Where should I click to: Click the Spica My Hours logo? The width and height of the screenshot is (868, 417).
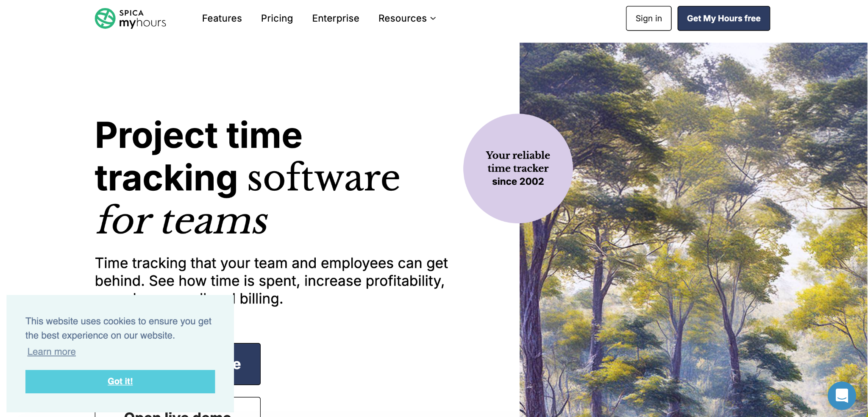[131, 18]
